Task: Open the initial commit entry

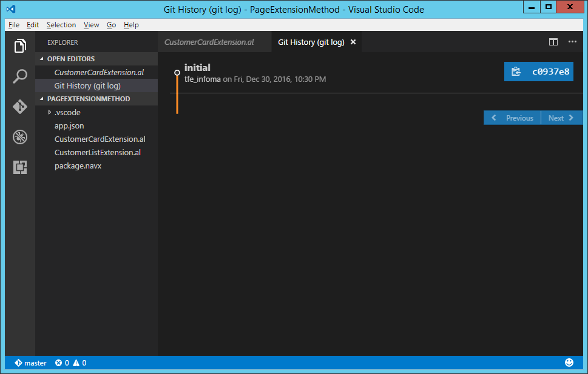Action: click(x=197, y=67)
